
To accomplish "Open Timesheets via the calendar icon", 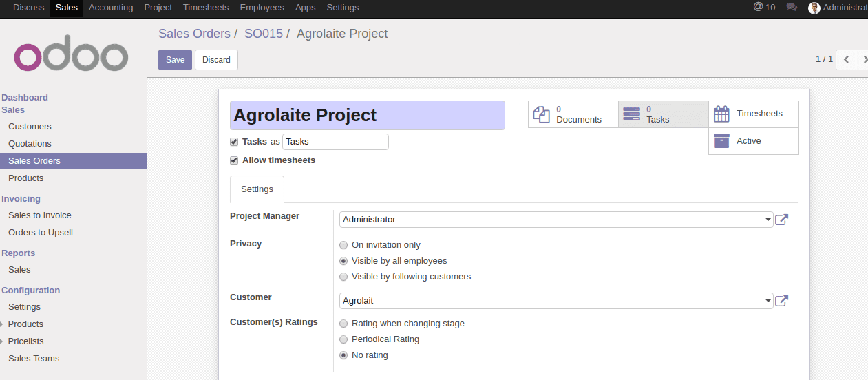I will 721,114.
